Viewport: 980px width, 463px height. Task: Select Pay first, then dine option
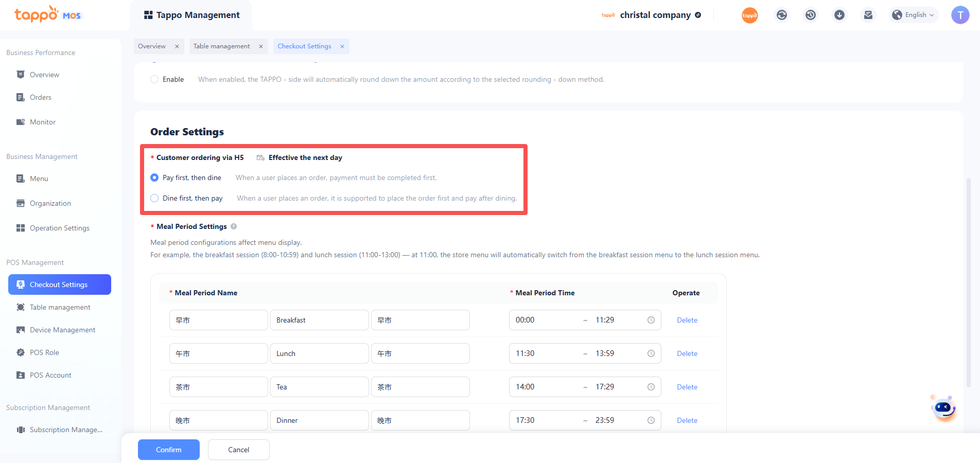154,177
